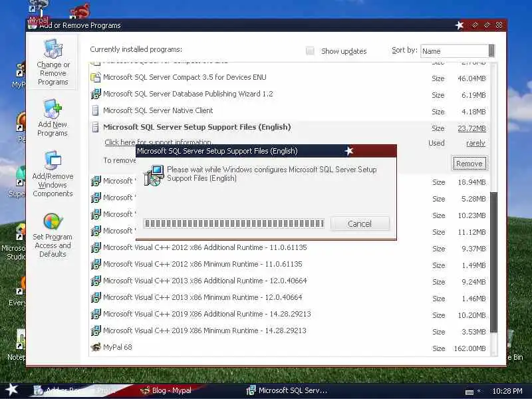
Task: Click Database Publishing Wizard 1.2 installer icon
Action: 96,94
